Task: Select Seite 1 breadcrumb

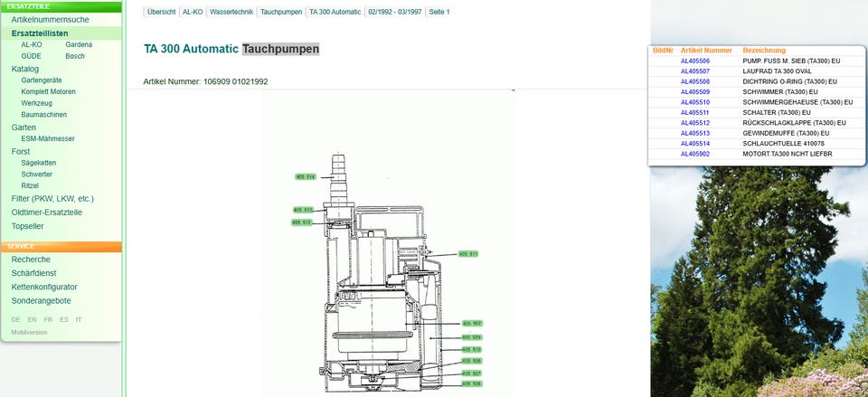Action: pyautogui.click(x=439, y=12)
